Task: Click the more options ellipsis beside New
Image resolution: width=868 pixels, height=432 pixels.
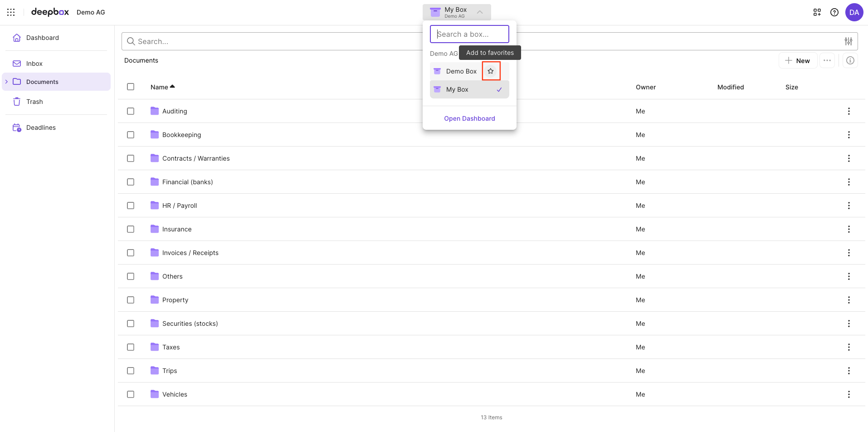Action: [x=827, y=60]
